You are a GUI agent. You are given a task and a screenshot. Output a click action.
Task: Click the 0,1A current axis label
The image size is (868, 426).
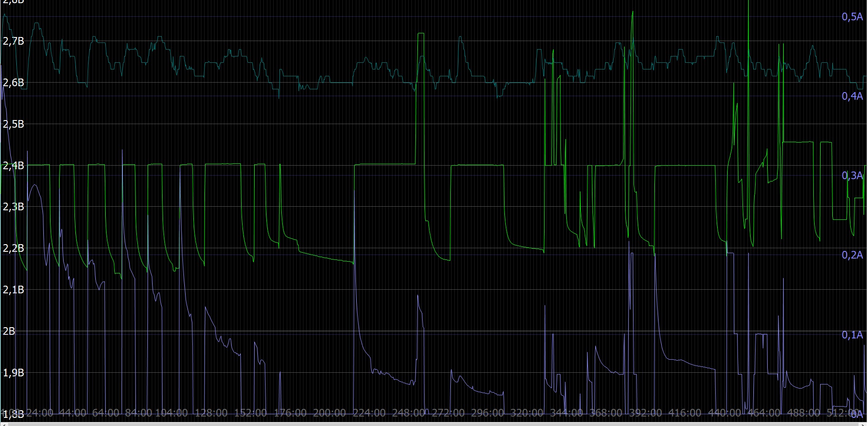852,335
